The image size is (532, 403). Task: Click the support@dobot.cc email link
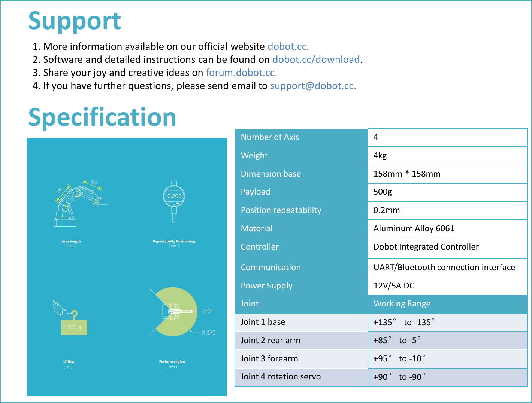pyautogui.click(x=313, y=86)
